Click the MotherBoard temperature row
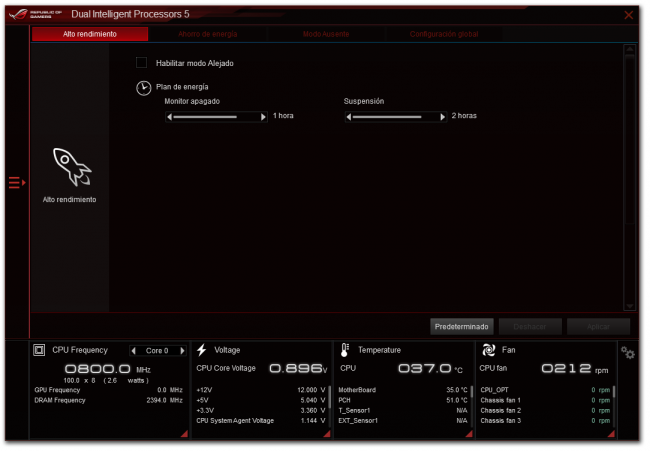This screenshot has width=650, height=451. coord(403,390)
